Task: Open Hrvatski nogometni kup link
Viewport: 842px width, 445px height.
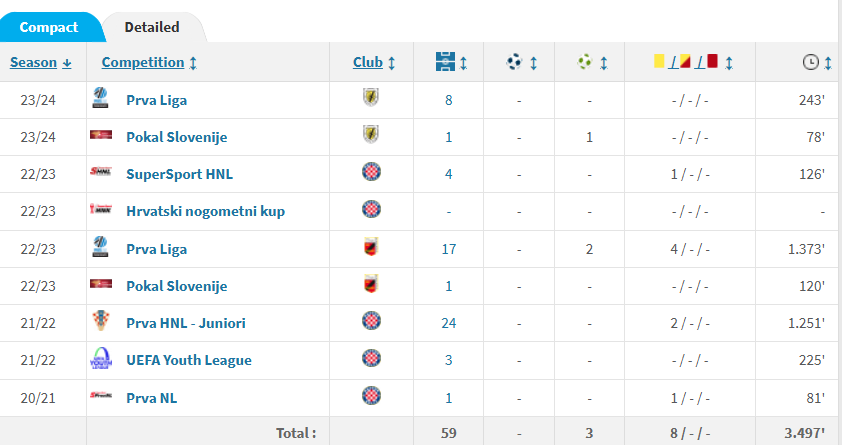Action: click(x=206, y=211)
